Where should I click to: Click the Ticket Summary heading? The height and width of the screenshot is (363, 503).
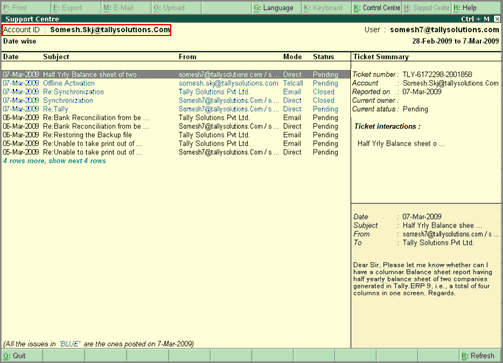[x=381, y=57]
